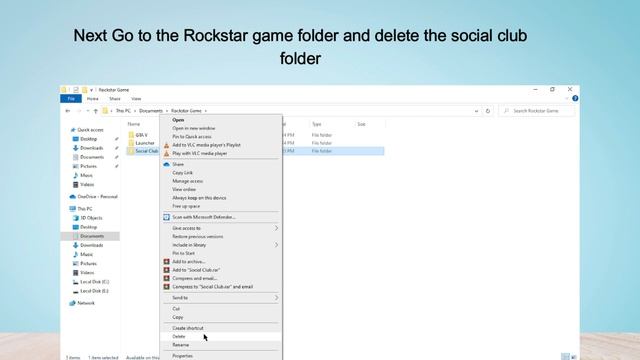Switch to details view icon in status bar
Image resolution: width=640 pixels, height=360 pixels.
[x=565, y=357]
